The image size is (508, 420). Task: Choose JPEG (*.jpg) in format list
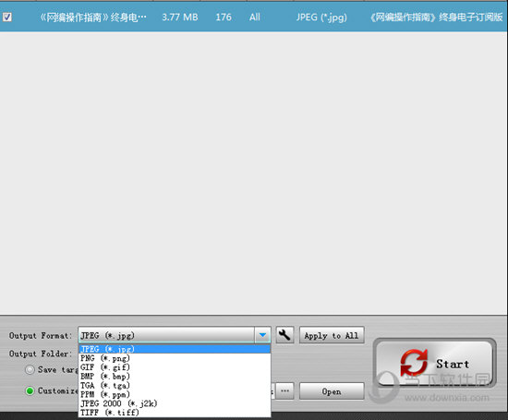(175, 349)
